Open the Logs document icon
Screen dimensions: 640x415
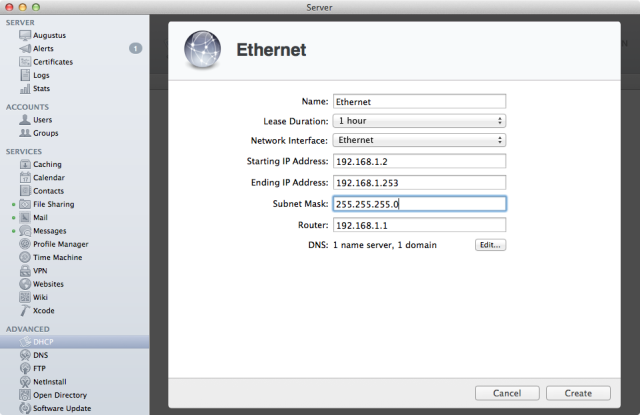point(25,75)
